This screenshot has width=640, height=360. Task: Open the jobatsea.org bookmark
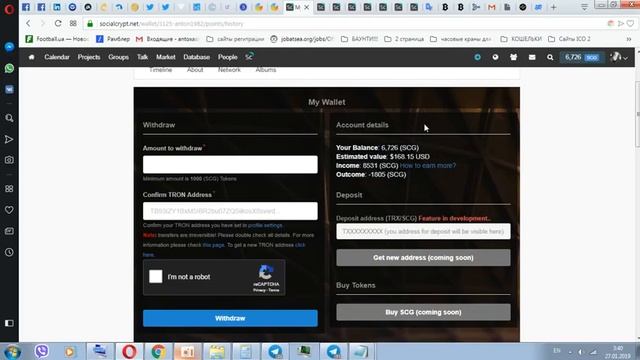(x=302, y=39)
